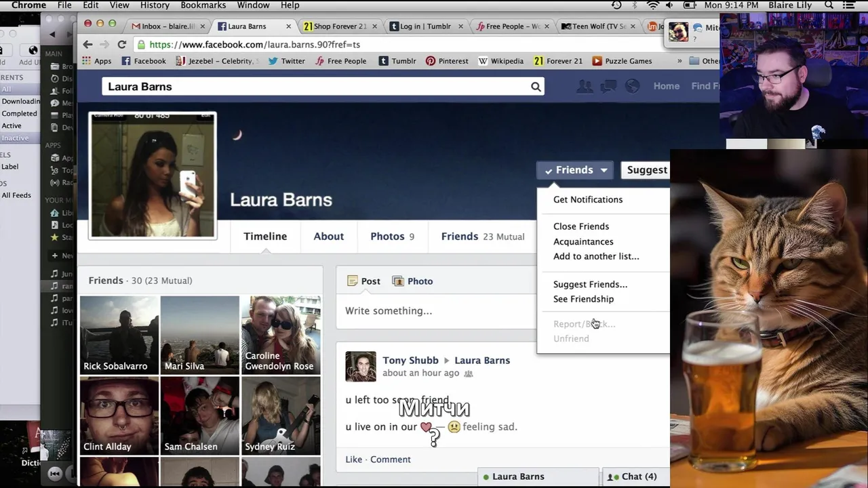
Task: Open Sydney Ruiz friend thumbnail
Action: coord(281,415)
